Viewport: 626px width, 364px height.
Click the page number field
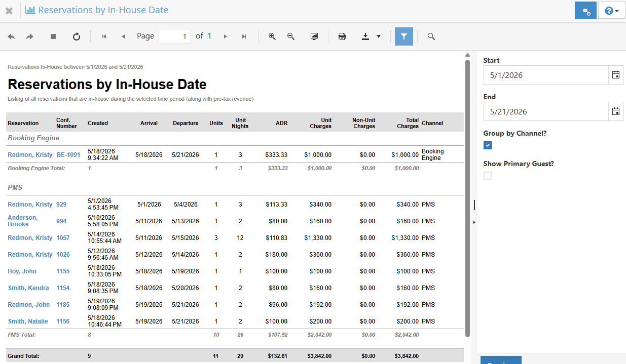tap(175, 36)
